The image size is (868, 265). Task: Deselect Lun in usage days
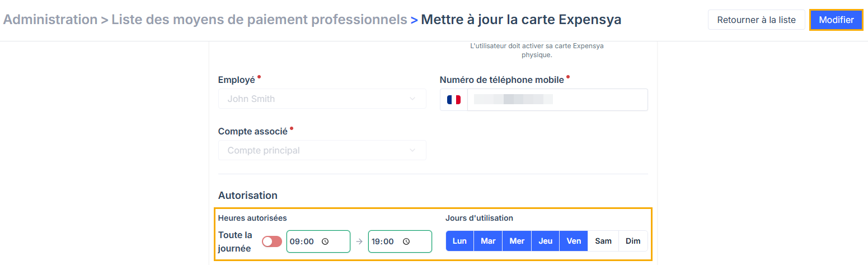(x=459, y=241)
